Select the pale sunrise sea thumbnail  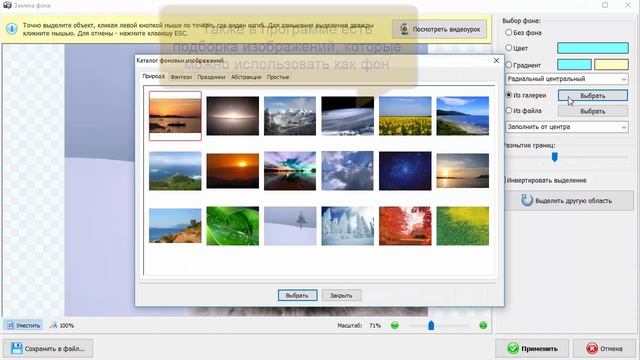(462, 171)
